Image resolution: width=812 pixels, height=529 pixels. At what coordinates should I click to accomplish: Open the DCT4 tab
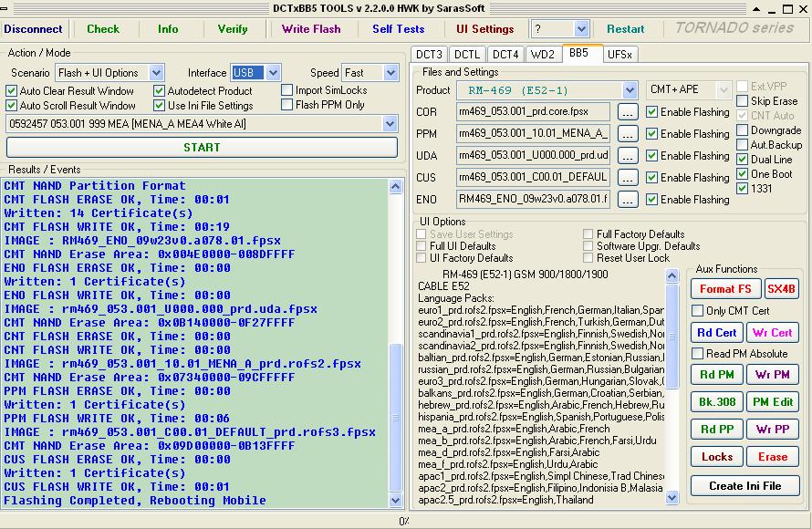coord(505,55)
